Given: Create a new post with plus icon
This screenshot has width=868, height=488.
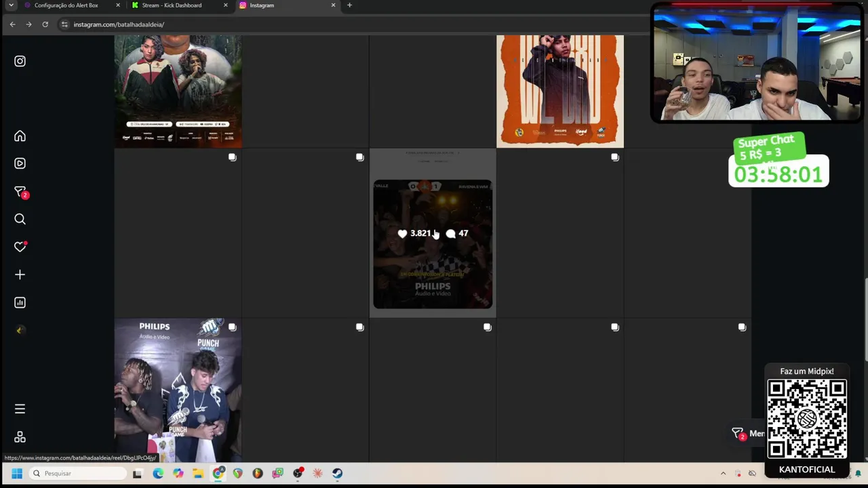Looking at the screenshot, I should 20,274.
